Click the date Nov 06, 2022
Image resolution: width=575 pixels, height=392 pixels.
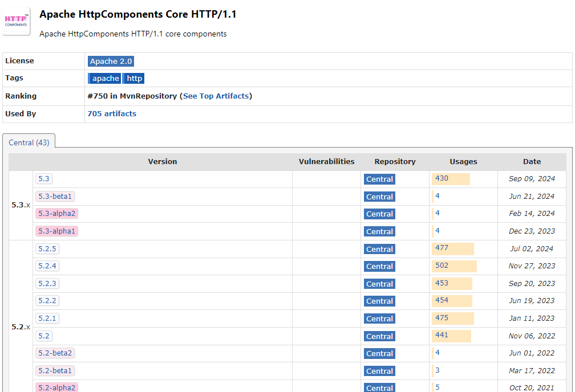tap(532, 336)
